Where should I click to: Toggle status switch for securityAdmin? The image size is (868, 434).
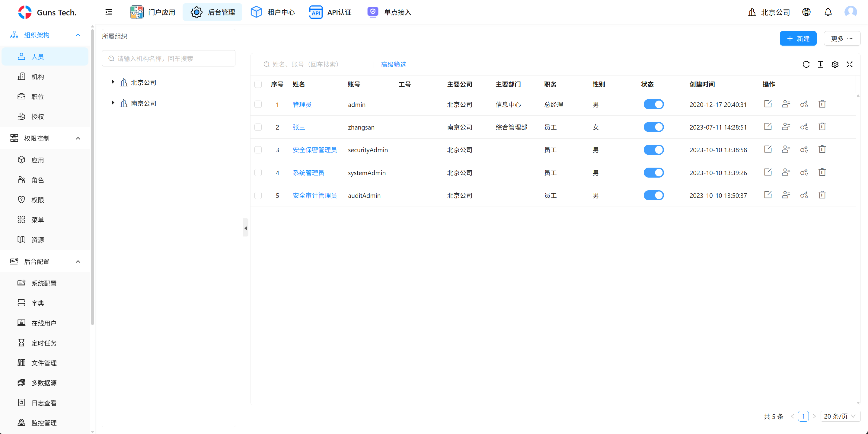pos(654,150)
